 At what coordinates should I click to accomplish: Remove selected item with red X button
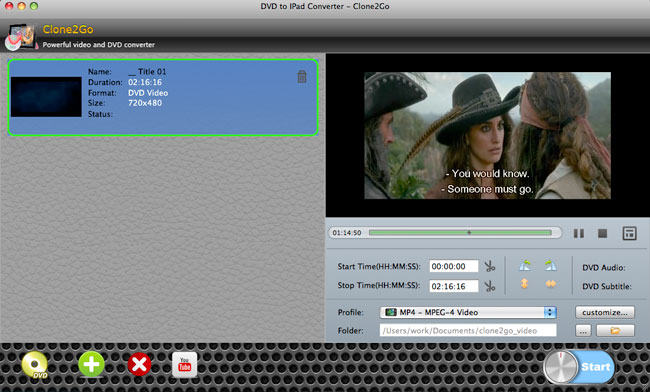139,365
